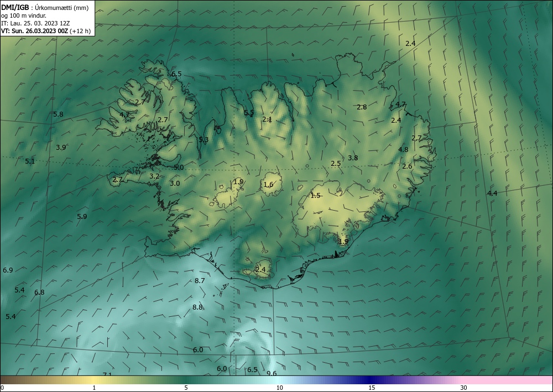The width and height of the screenshot is (553, 392).
Task: Click the 2.5 value label
Action: 336,164
